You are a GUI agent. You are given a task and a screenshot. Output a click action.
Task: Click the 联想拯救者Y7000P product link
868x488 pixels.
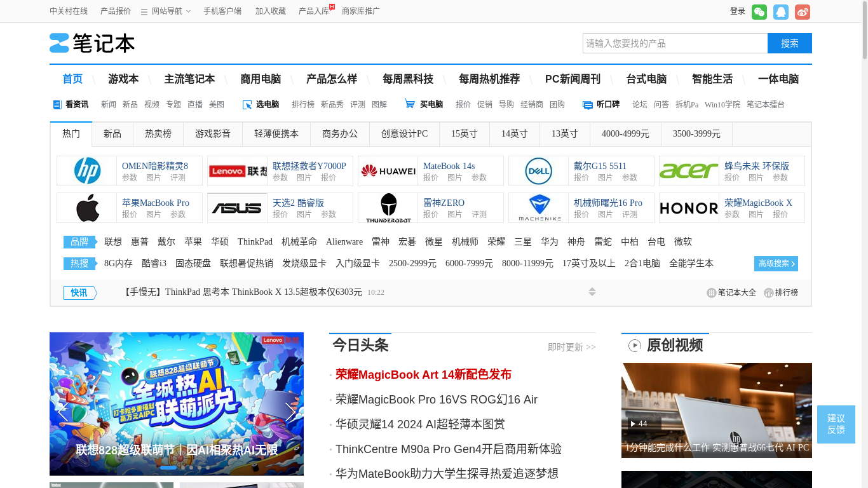309,166
